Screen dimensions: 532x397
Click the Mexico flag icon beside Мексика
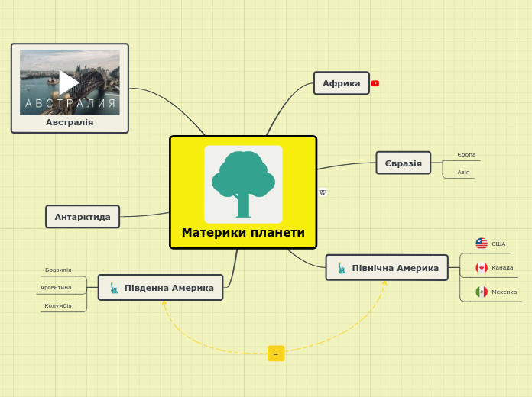click(482, 292)
